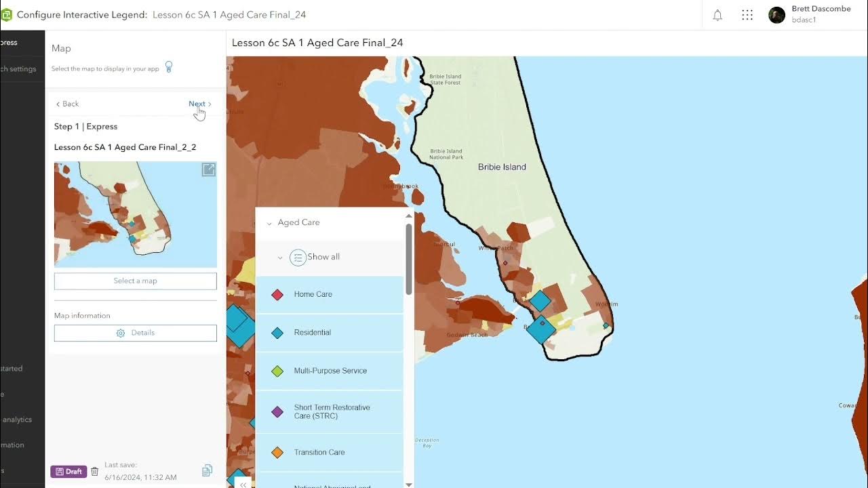Click the lightbulb tip icon
The height and width of the screenshot is (488, 868).
click(x=169, y=67)
